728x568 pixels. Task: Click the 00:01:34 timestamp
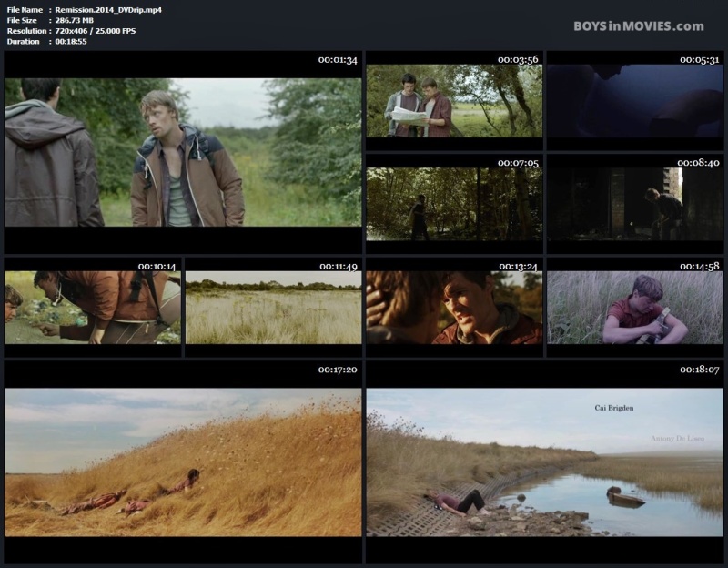[338, 60]
